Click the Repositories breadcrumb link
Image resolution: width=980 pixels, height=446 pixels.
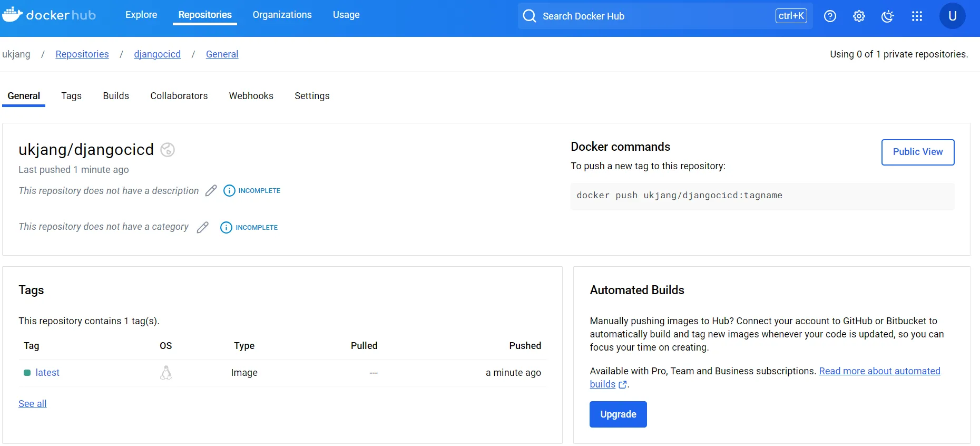click(x=82, y=54)
